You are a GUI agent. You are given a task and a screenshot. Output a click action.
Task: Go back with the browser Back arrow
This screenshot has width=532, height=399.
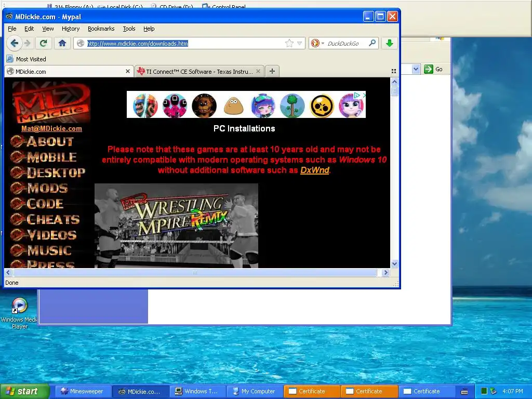tap(14, 43)
